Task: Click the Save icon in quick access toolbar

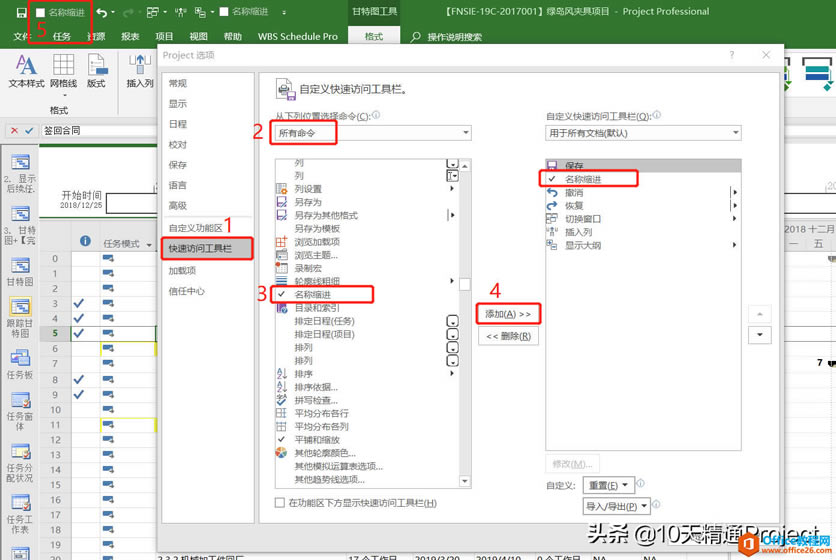Action: point(21,12)
